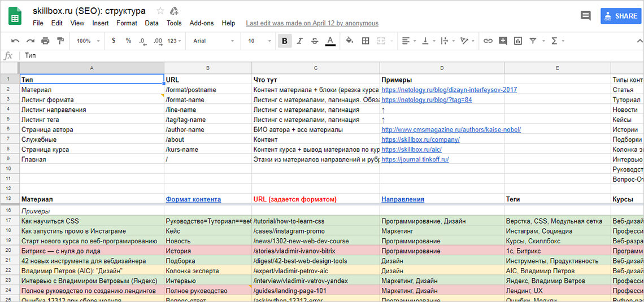The width and height of the screenshot is (644, 302).
Task: Open the Add-ons menu
Action: pyautogui.click(x=202, y=23)
